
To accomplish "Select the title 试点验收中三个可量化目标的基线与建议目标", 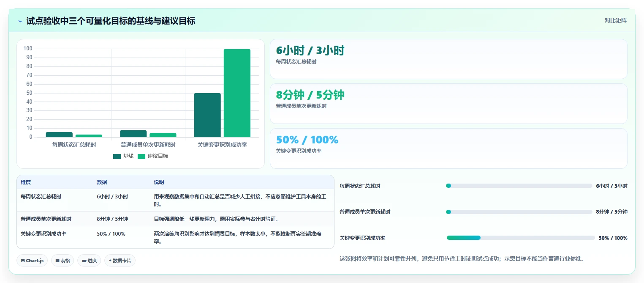I will point(111,21).
